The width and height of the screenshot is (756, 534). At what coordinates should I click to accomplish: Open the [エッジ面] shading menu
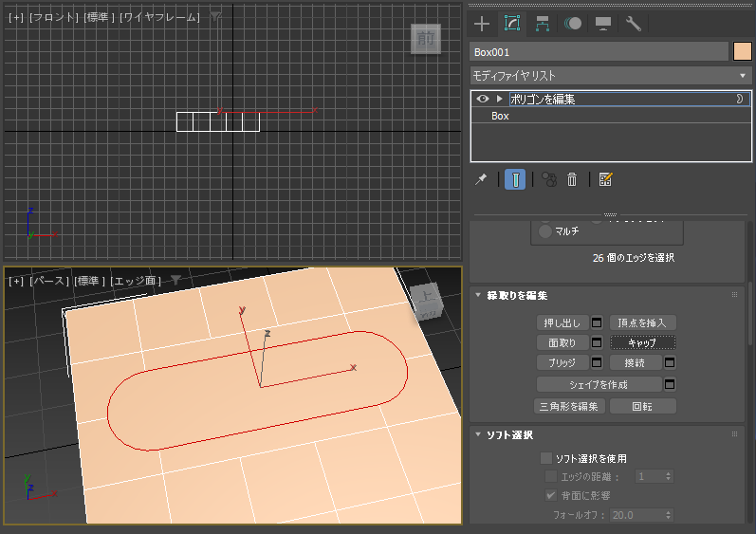point(136,281)
